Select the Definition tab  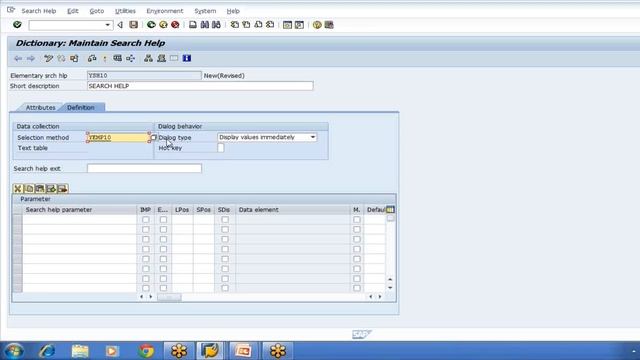[81, 107]
